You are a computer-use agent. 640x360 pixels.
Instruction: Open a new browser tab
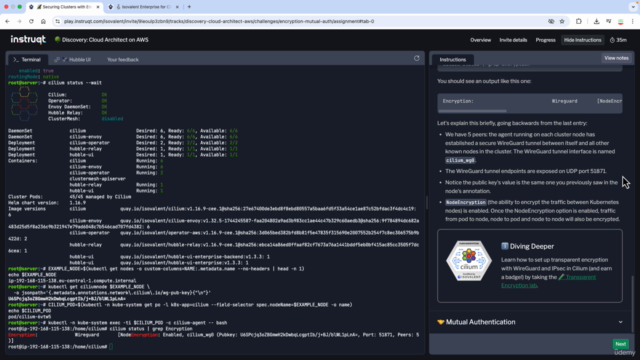click(189, 7)
